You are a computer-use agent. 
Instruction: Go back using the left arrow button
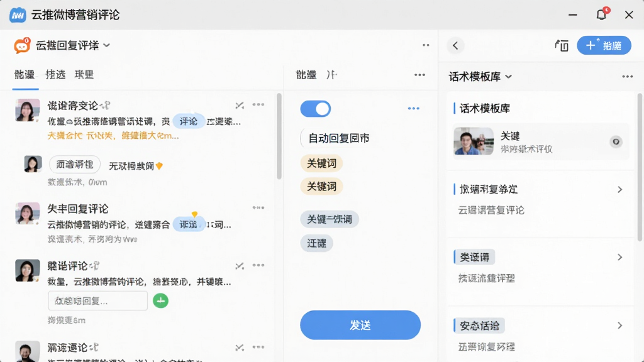click(x=455, y=45)
